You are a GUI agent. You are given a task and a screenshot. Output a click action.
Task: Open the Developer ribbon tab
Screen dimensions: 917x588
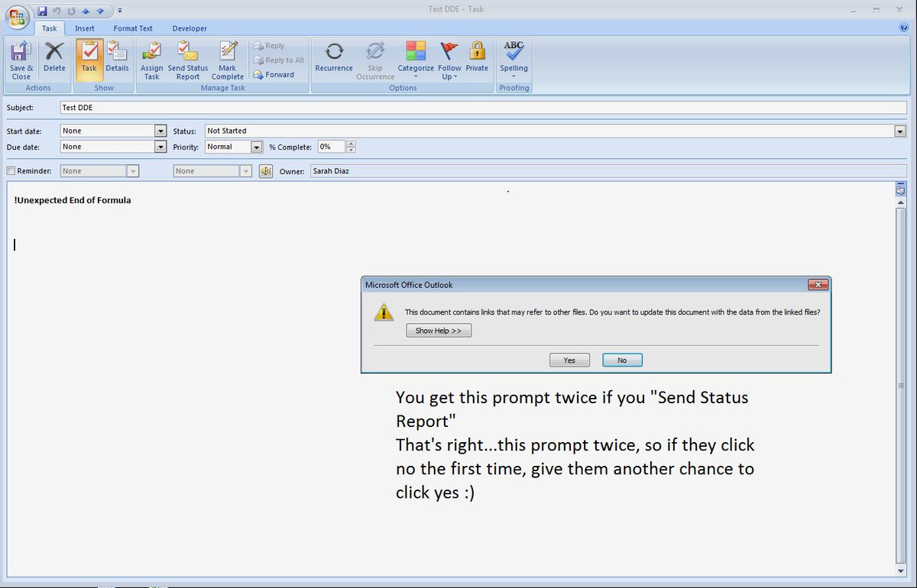tap(190, 28)
